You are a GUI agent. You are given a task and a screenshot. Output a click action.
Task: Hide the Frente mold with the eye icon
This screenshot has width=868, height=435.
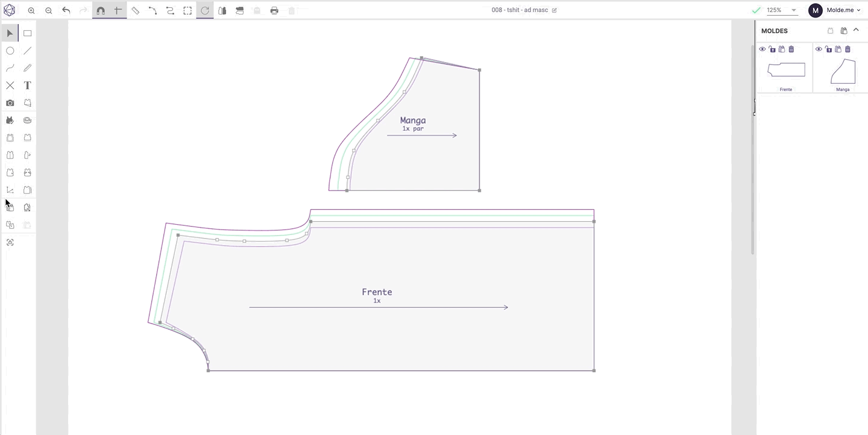(763, 49)
